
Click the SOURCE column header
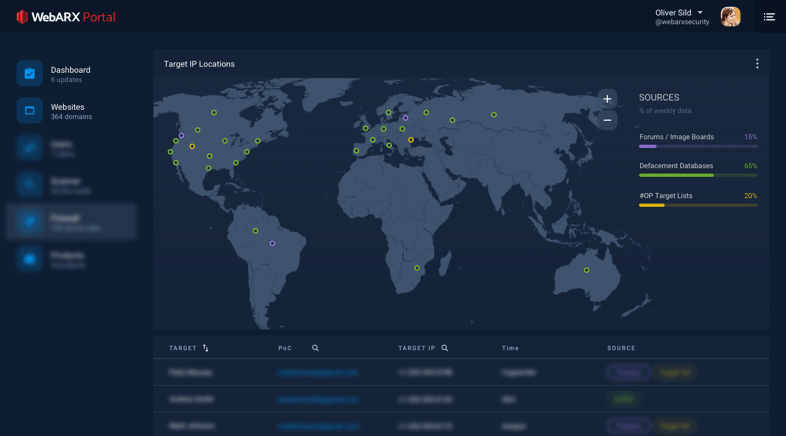pyautogui.click(x=621, y=348)
